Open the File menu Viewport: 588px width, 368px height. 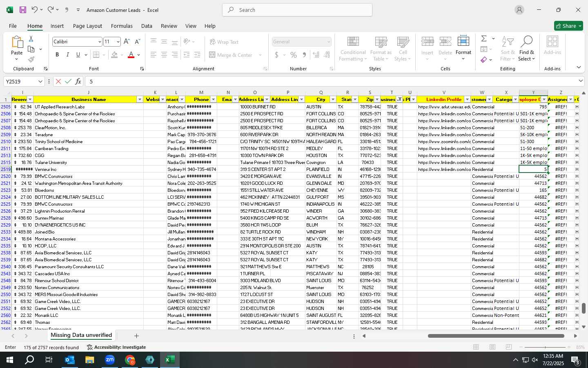pyautogui.click(x=13, y=26)
